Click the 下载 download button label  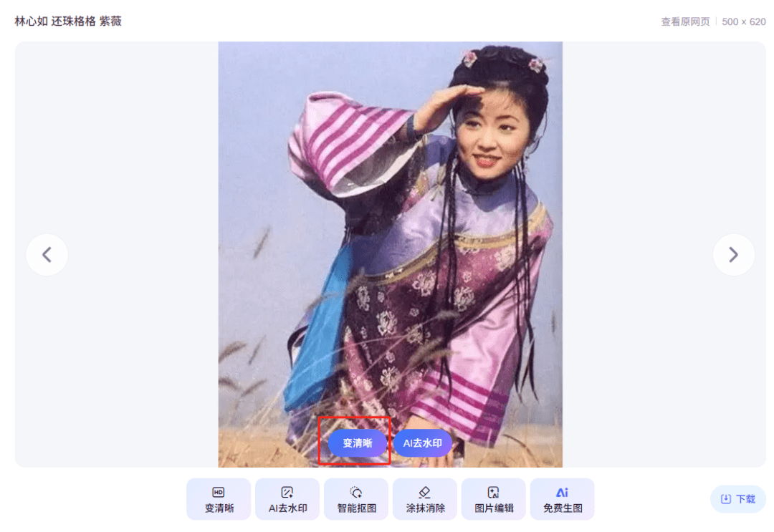click(x=745, y=499)
